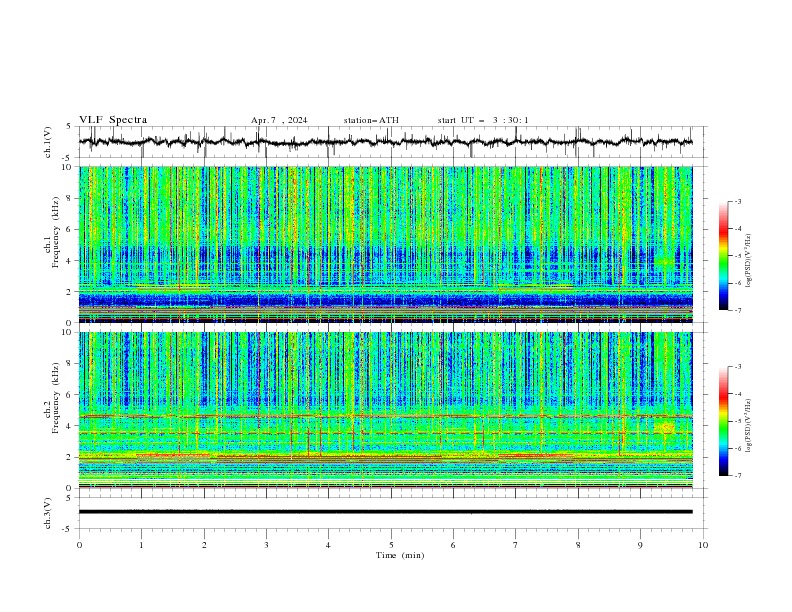This screenshot has height=612, width=792.
Task: Click time axis tick label '0'
Action: pyautogui.click(x=79, y=545)
